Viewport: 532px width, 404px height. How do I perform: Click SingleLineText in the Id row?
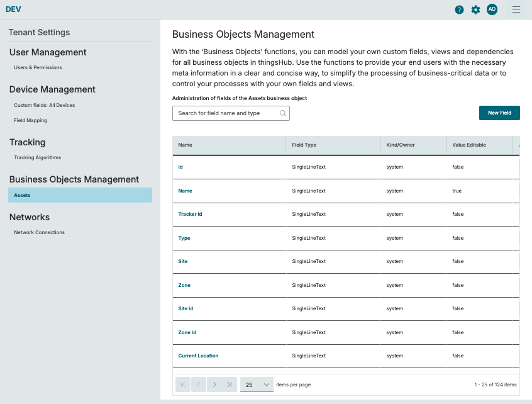(309, 167)
